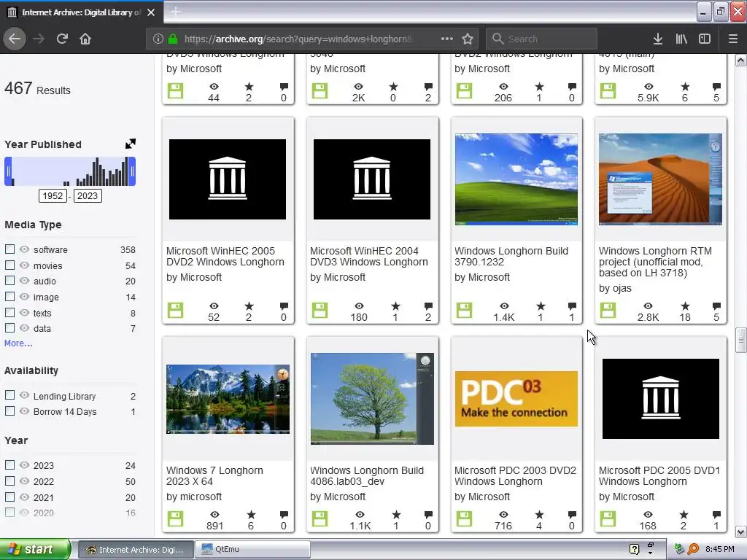Toggle eye filter icon next to movies
This screenshot has width=747, height=560.
pyautogui.click(x=24, y=265)
